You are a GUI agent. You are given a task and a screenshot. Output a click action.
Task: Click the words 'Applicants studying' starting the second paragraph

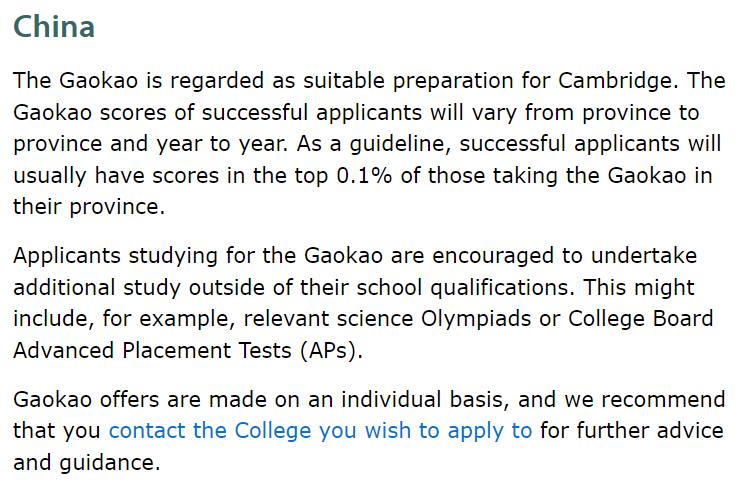click(115, 256)
